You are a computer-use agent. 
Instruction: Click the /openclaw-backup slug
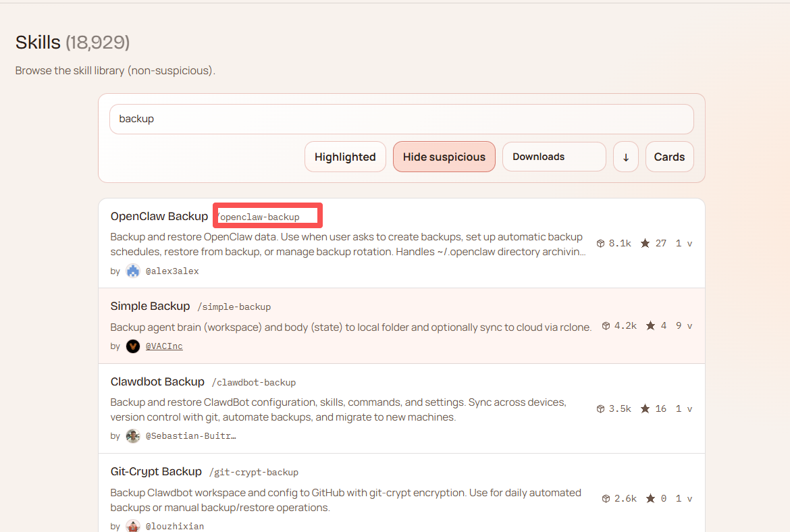coord(259,217)
